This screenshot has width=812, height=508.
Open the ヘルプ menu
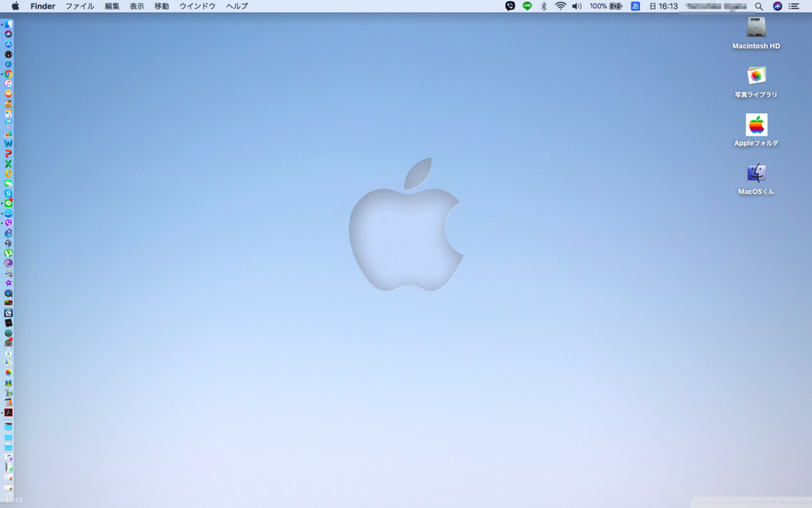pyautogui.click(x=236, y=6)
